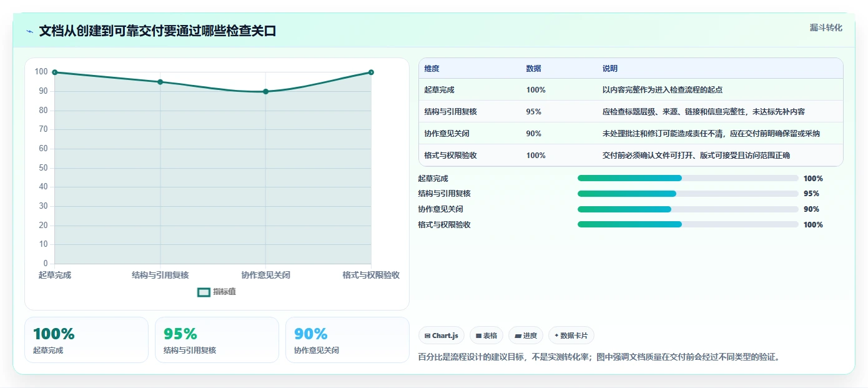
Task: Click the 指标值 legend label
Action: pyautogui.click(x=224, y=292)
